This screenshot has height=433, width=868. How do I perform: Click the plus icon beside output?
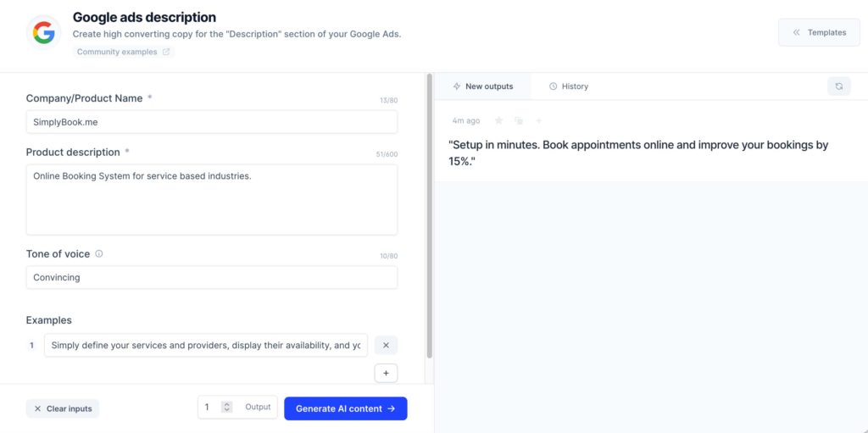point(538,120)
